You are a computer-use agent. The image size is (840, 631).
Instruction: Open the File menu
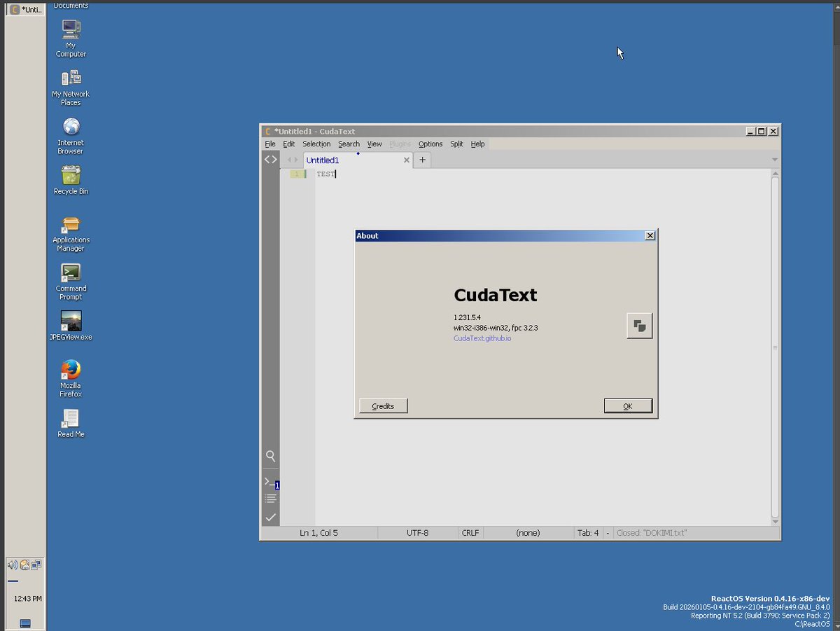269,144
